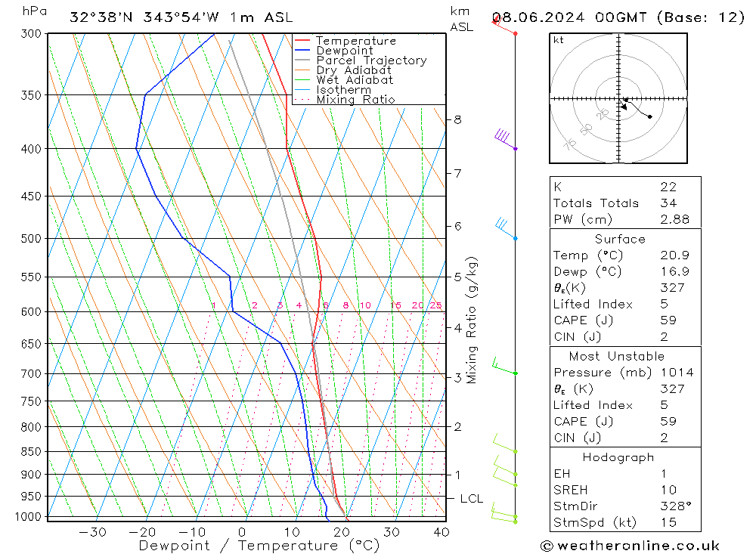The width and height of the screenshot is (756, 554).
Task: Click the 40 temperature axis tick label
Action: point(442,532)
